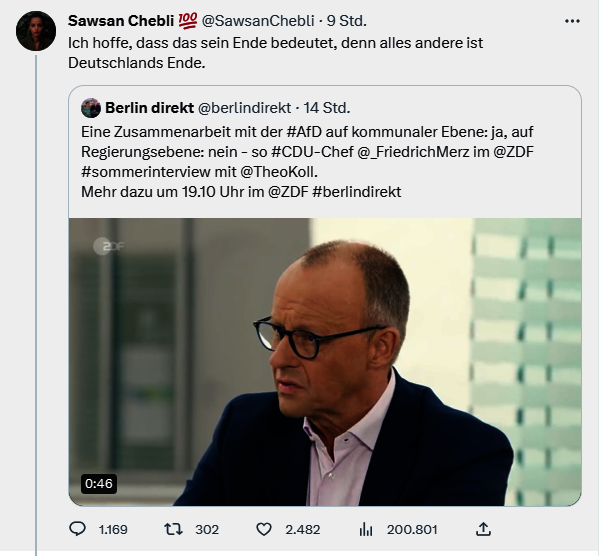Click the reply speech bubble icon

[x=78, y=529]
